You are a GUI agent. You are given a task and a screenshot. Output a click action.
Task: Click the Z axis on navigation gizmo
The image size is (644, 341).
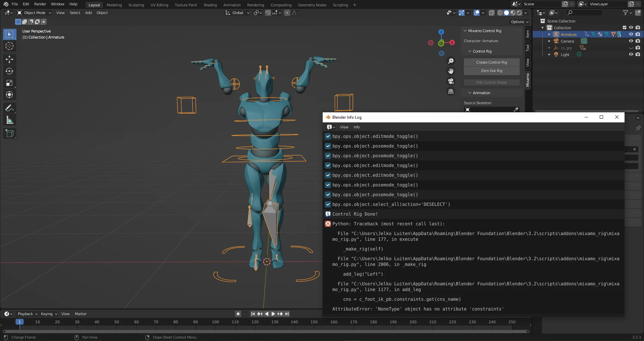pos(441,32)
